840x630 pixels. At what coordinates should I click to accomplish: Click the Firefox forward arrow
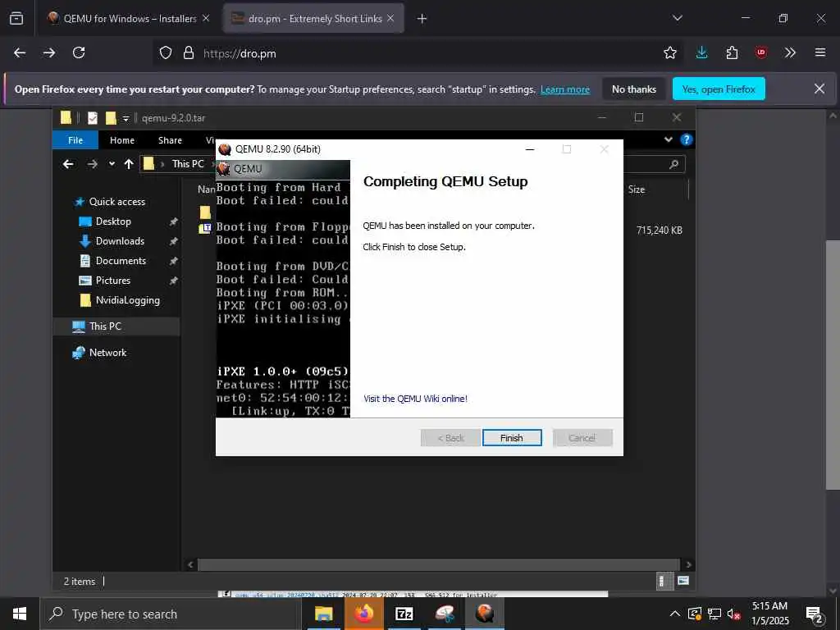pyautogui.click(x=49, y=52)
